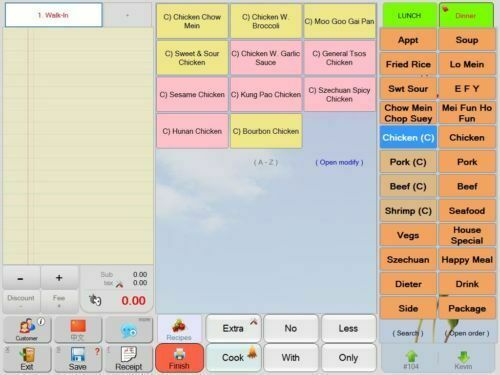
Task: Add C) General Tsos Chicken item
Action: coord(339,58)
